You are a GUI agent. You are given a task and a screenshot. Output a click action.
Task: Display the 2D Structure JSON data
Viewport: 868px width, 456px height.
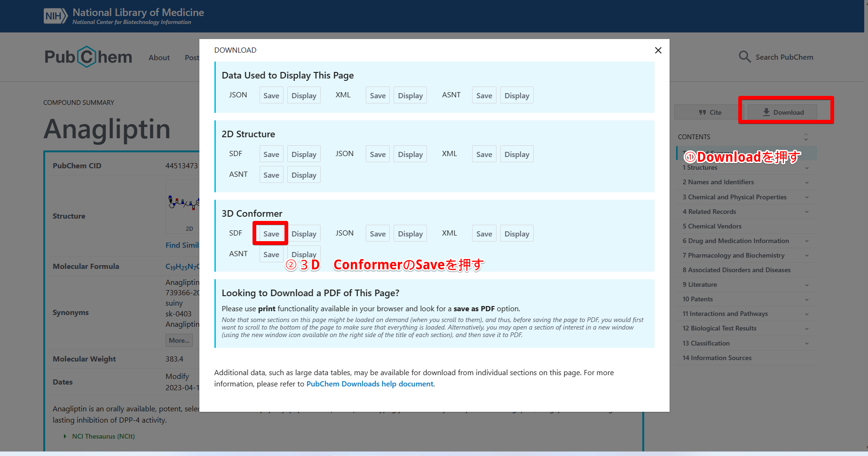[410, 154]
